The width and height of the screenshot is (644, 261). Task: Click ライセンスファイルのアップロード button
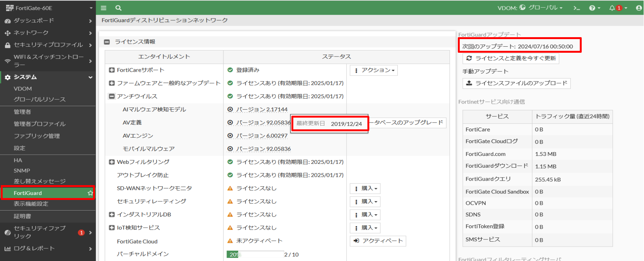[517, 83]
